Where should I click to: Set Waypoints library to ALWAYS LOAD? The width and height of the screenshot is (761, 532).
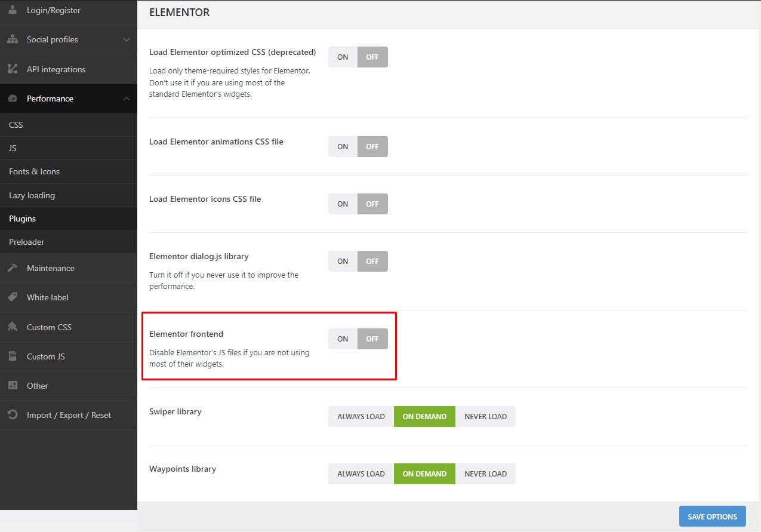pyautogui.click(x=361, y=474)
